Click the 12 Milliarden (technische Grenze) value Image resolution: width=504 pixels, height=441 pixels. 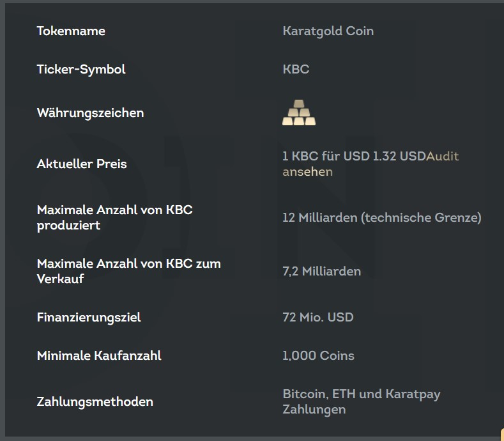point(382,218)
